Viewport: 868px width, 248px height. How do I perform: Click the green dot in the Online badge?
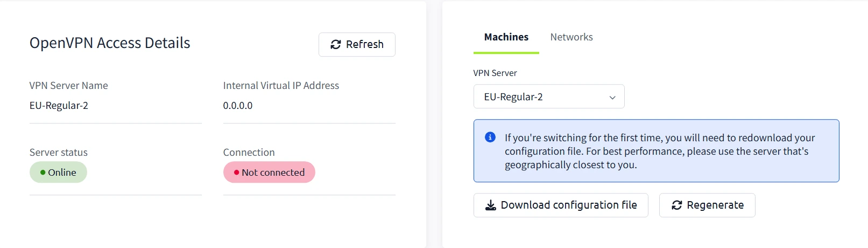point(43,173)
